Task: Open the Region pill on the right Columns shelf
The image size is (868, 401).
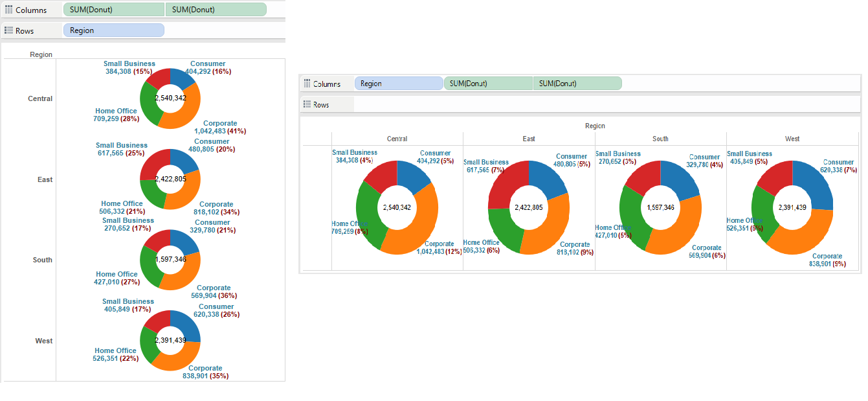Action: point(399,84)
